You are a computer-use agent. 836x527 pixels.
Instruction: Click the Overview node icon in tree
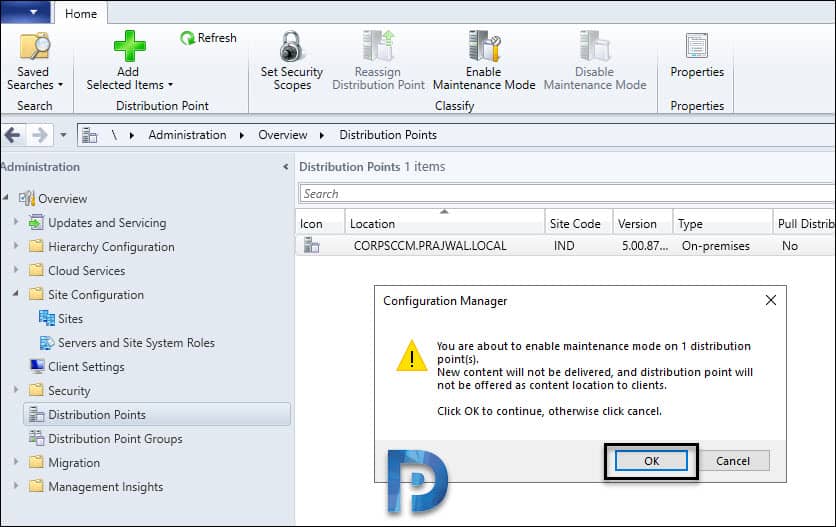click(x=27, y=198)
